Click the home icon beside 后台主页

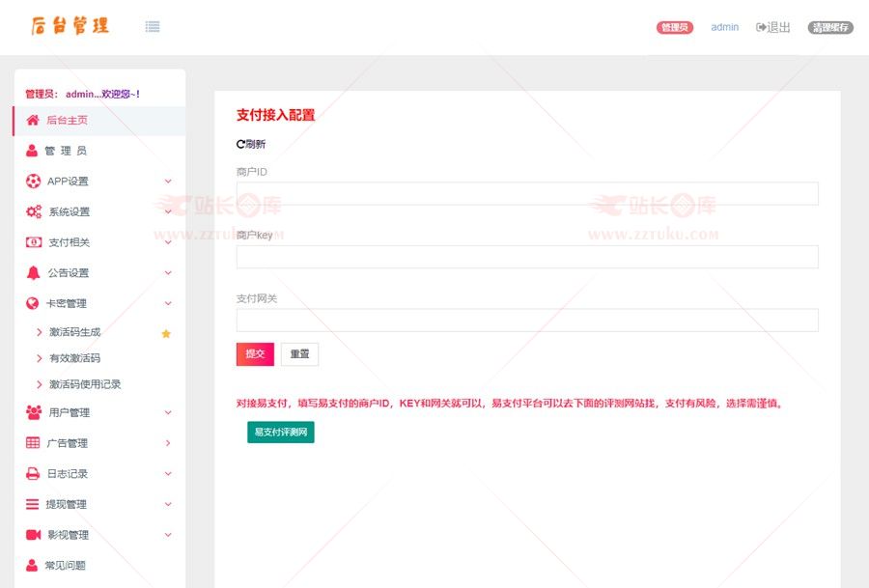[33, 121]
